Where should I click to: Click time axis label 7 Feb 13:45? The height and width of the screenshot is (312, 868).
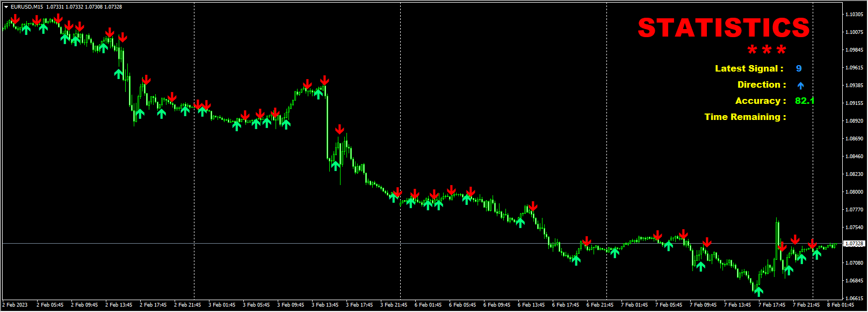pyautogui.click(x=737, y=305)
